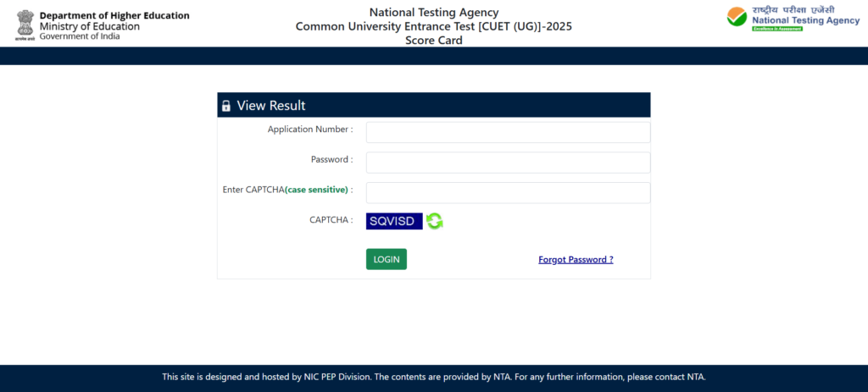Image resolution: width=868 pixels, height=392 pixels.
Task: Focus the Application Number input field
Action: (509, 133)
